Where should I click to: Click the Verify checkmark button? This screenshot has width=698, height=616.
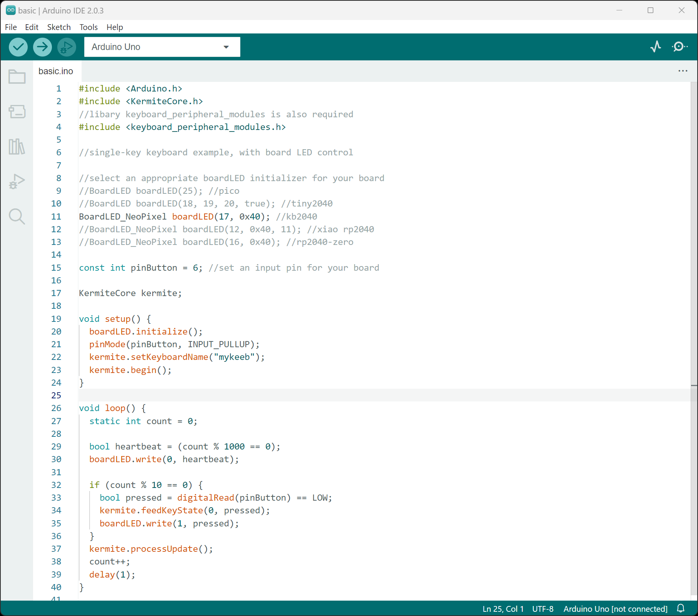(18, 47)
